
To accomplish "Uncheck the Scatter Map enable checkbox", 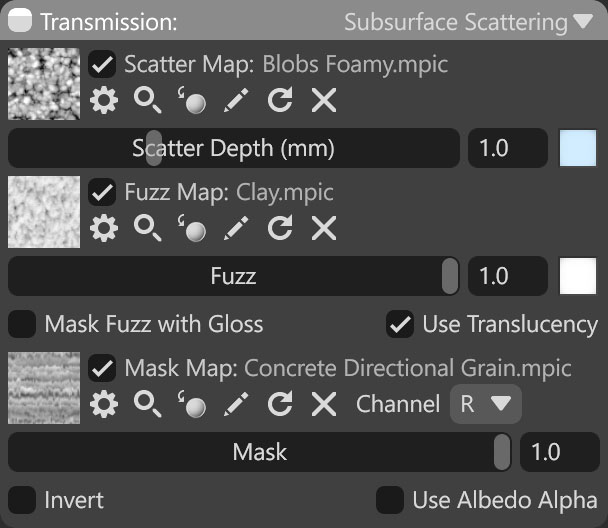I will [102, 64].
